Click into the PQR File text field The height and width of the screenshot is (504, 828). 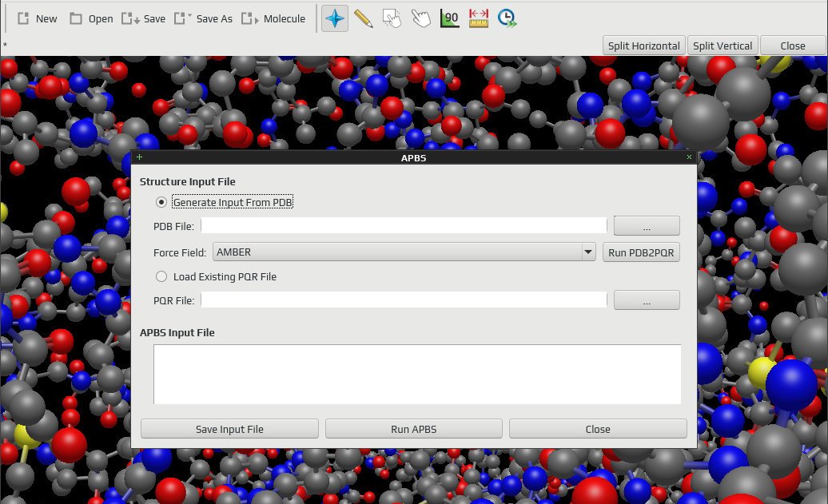point(404,300)
